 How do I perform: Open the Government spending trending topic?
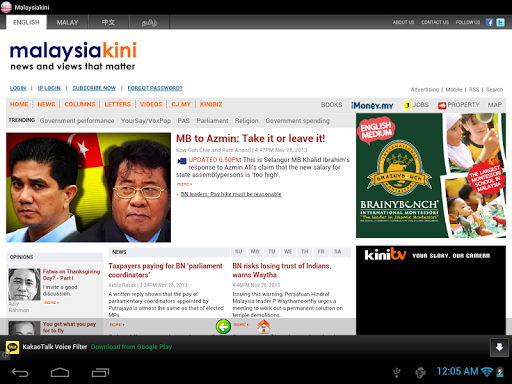[x=297, y=121]
